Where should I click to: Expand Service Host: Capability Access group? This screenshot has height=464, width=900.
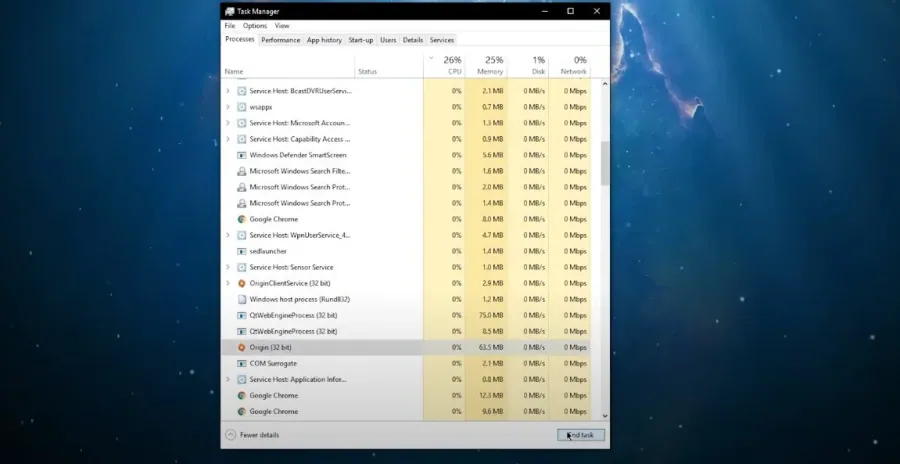(x=228, y=139)
